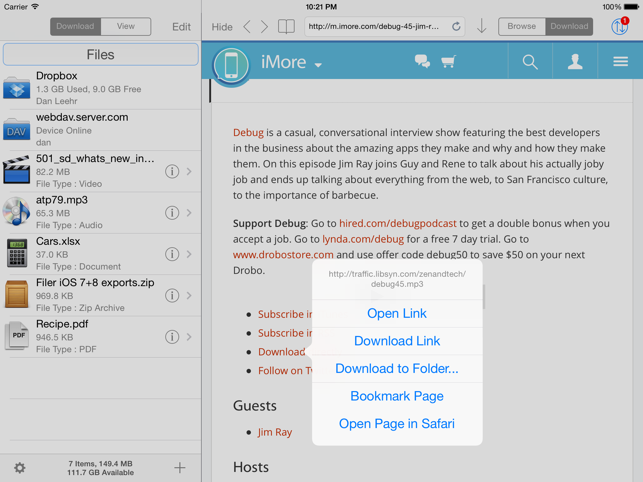Expand details chevron for atp79.mp3
This screenshot has width=643, height=482.
click(x=189, y=213)
